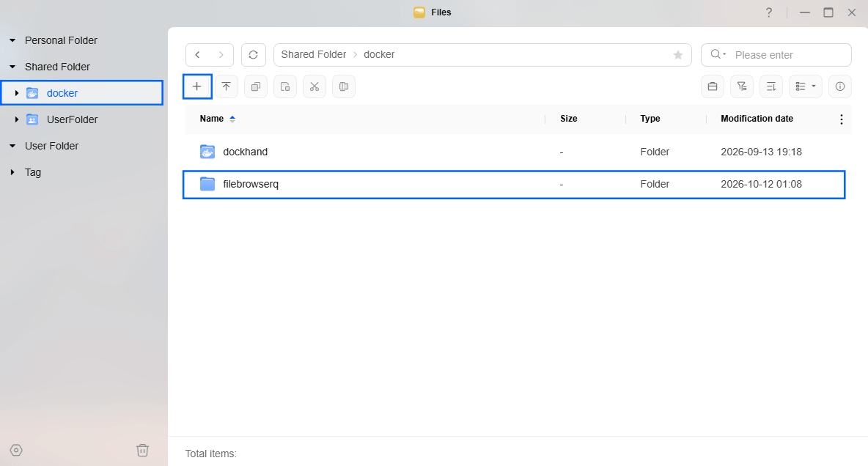Sort by the Type column header
The width and height of the screenshot is (868, 466).
[650, 119]
